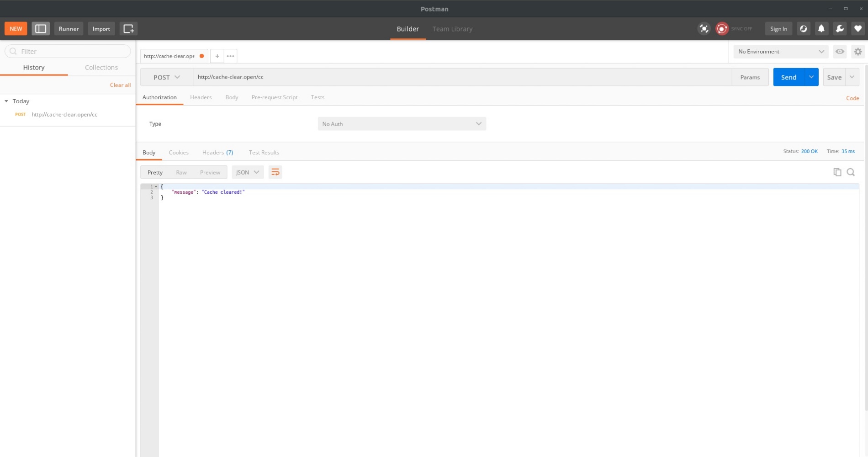This screenshot has height=457, width=868.
Task: Save the request
Action: coord(834,77)
